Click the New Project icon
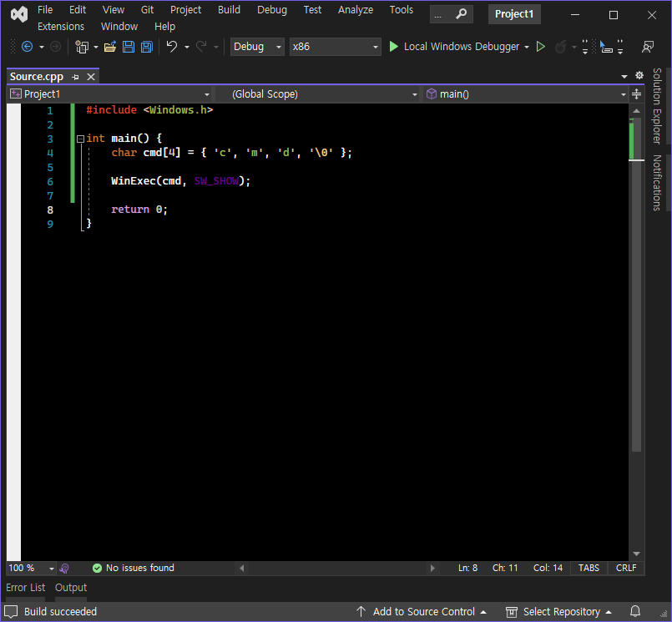 point(82,46)
